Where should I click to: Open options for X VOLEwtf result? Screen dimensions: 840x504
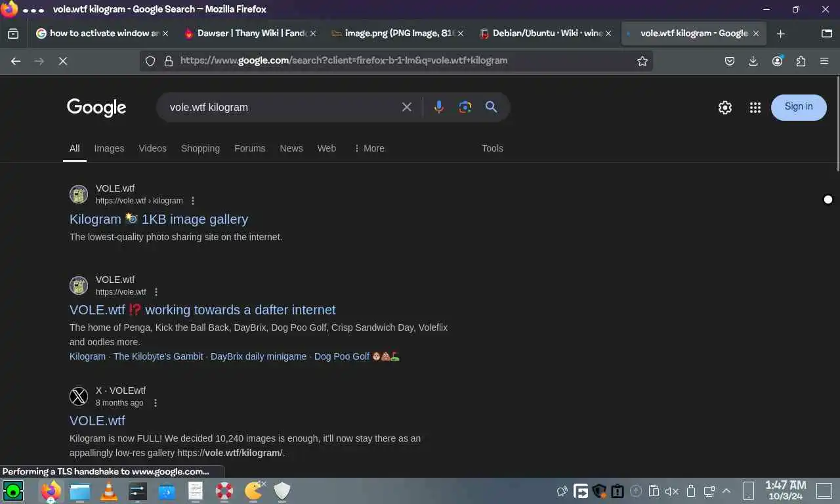[x=155, y=403]
